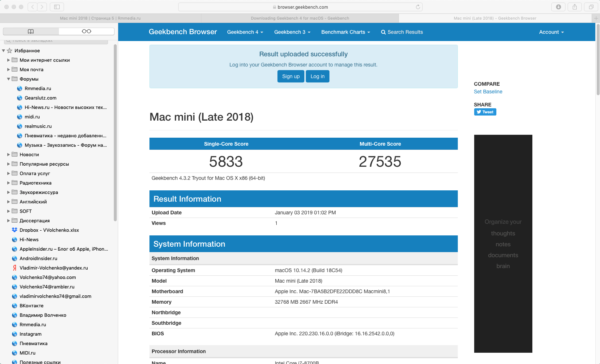Open Safari downloads list icon
The height and width of the screenshot is (364, 600).
coord(559,7)
